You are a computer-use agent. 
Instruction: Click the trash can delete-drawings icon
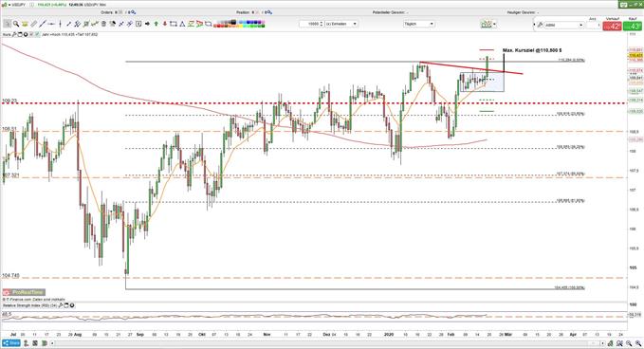point(103,24)
